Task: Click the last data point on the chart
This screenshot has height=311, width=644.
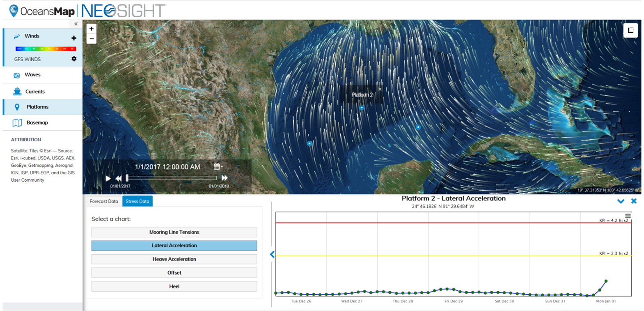Action: tap(606, 281)
